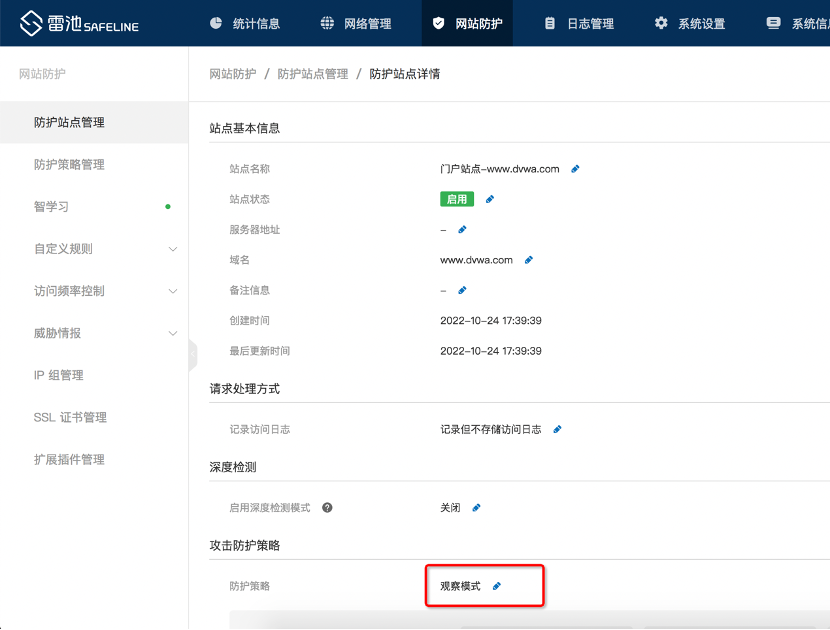Click the pencil icon next to www.dvwa.com domain
The width and height of the screenshot is (830, 630).
point(529,260)
